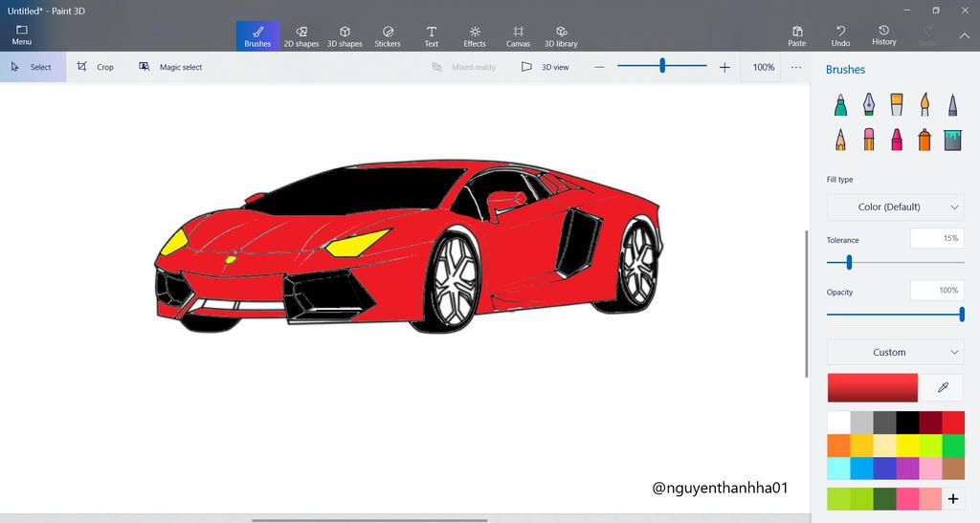This screenshot has width=980, height=523.
Task: Click the Paste button
Action: [x=797, y=36]
